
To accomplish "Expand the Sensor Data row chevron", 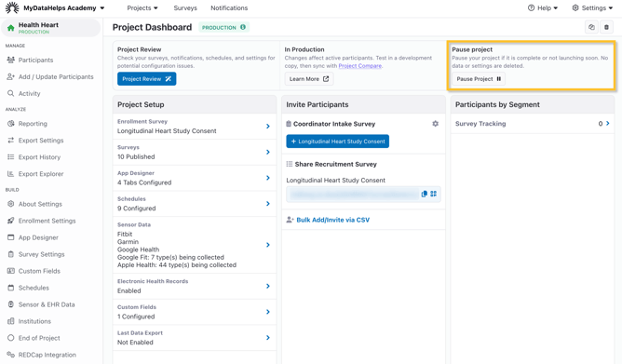I will click(x=268, y=245).
